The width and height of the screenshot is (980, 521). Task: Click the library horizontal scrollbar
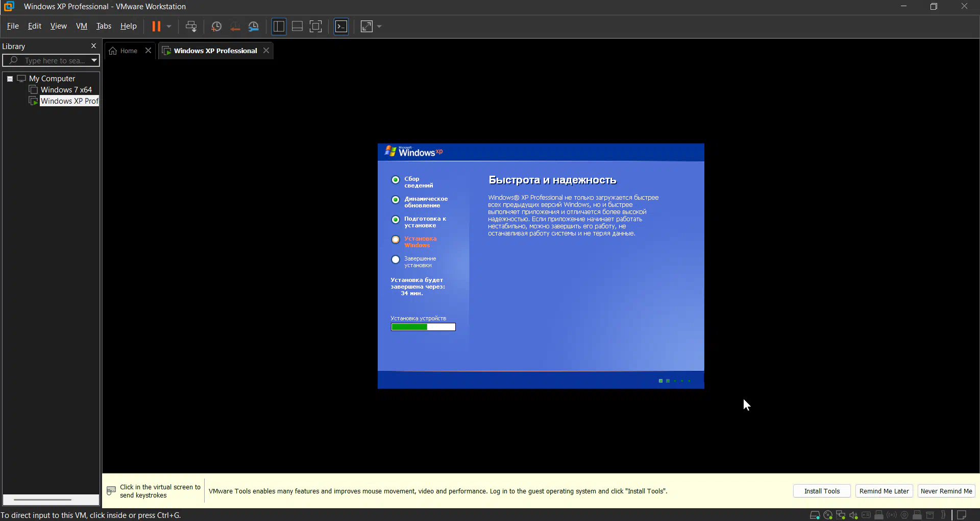(43, 500)
